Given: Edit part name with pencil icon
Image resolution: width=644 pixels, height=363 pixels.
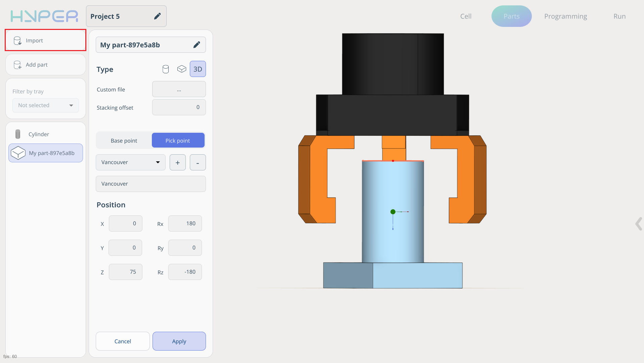Looking at the screenshot, I should 197,45.
